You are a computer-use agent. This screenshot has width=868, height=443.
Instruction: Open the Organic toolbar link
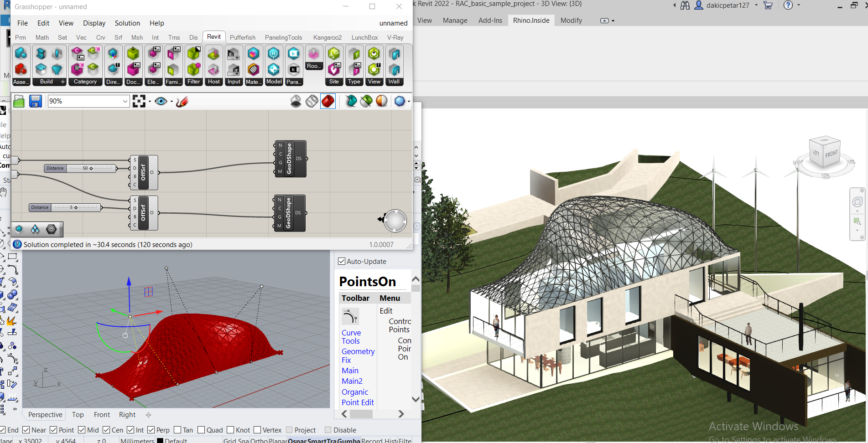[355, 392]
